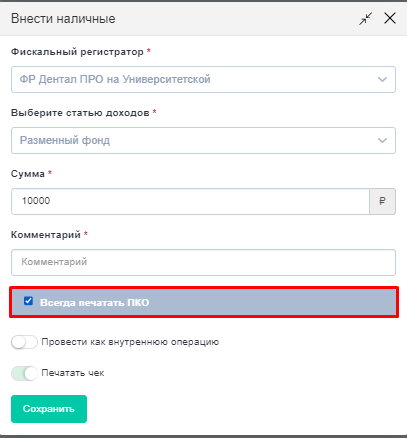The width and height of the screenshot is (407, 438).
Task: Click the Комментарий field label
Action: (x=46, y=235)
